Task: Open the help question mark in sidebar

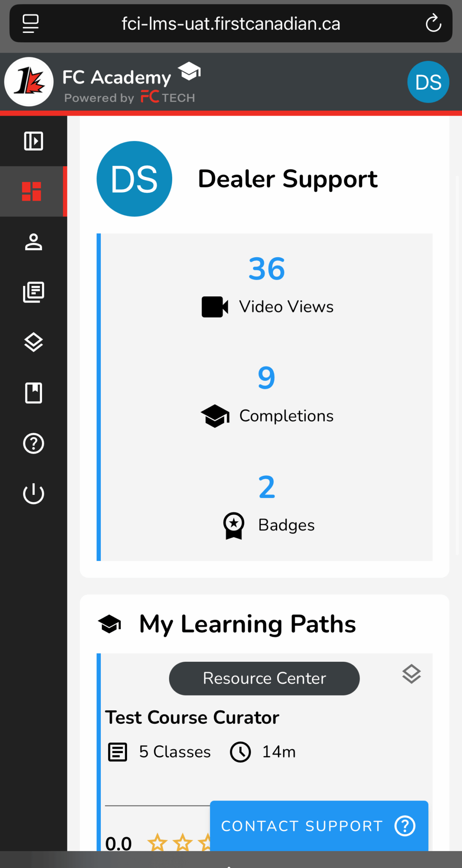Action: (x=33, y=443)
